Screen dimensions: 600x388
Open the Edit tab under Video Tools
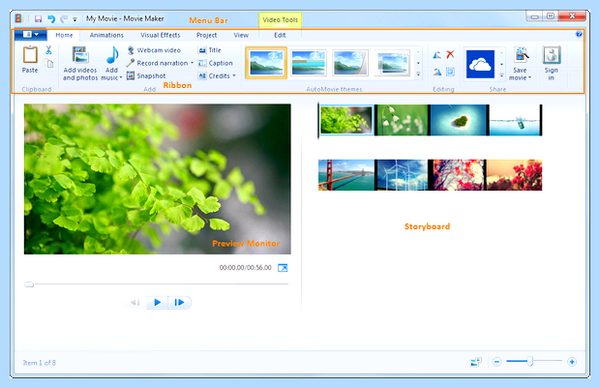coord(280,35)
